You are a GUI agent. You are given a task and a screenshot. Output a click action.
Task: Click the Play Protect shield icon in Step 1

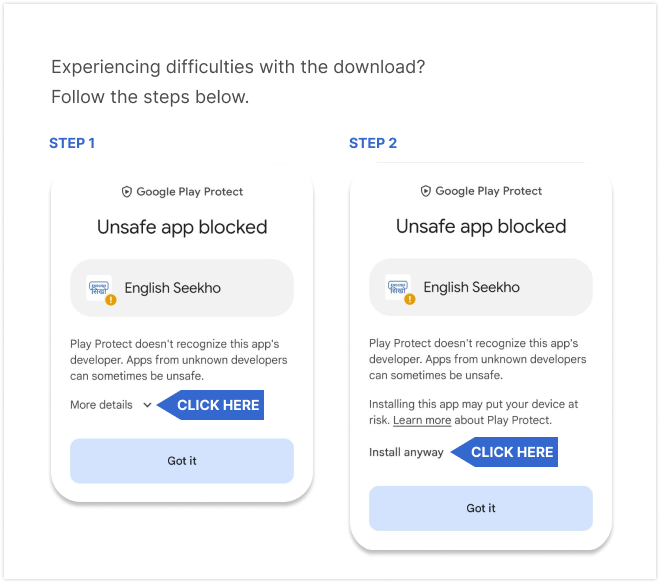(x=127, y=192)
